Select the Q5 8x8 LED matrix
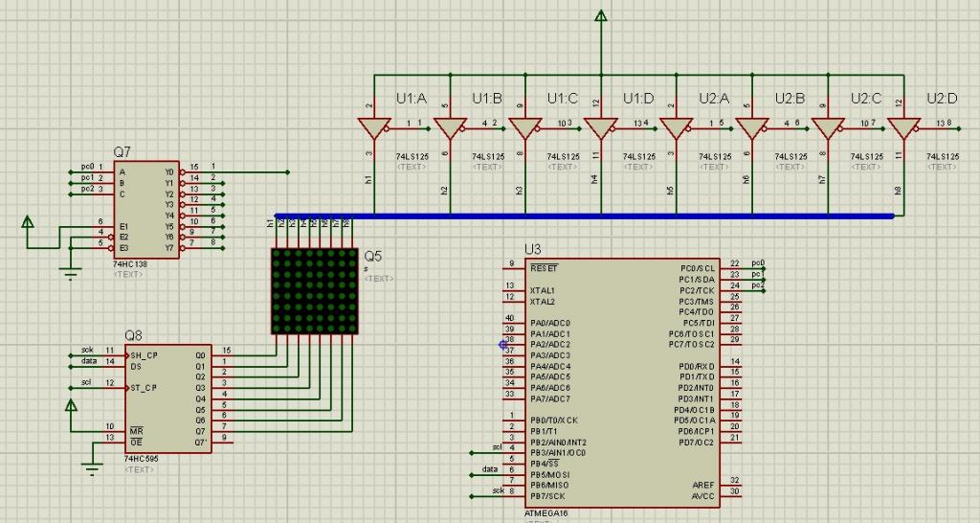 click(x=314, y=291)
